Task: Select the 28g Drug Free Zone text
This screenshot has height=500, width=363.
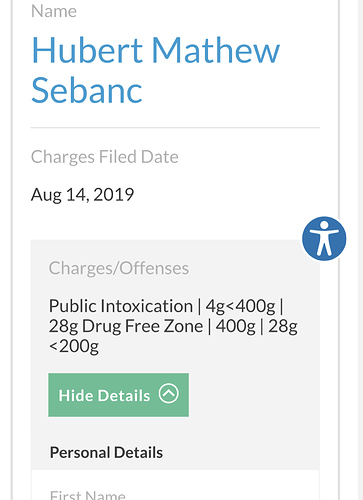Action: click(126, 326)
